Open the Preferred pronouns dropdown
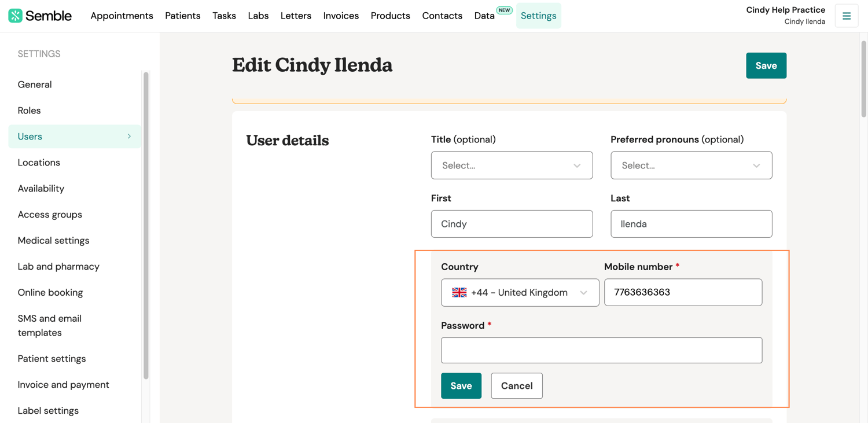 691,165
